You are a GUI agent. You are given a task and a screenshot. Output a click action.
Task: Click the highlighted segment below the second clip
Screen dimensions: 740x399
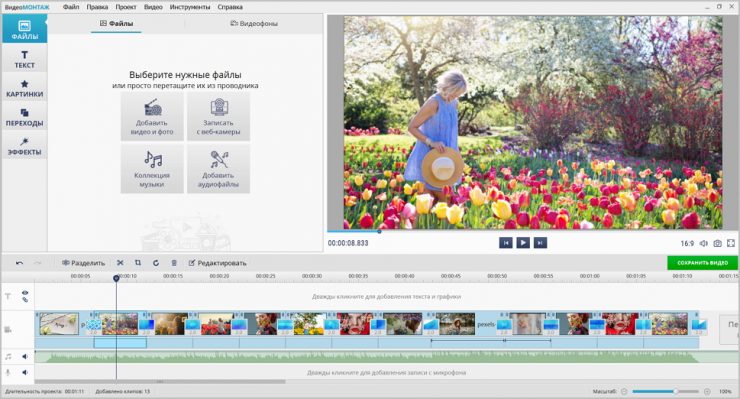pyautogui.click(x=120, y=343)
